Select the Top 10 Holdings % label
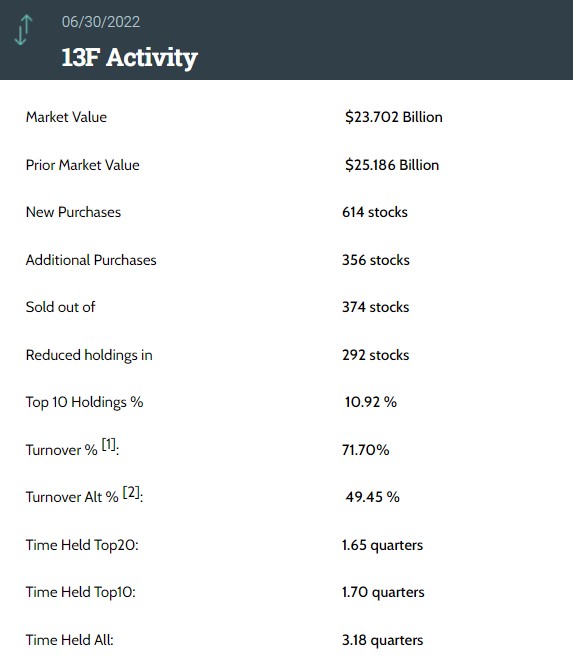 click(x=84, y=402)
